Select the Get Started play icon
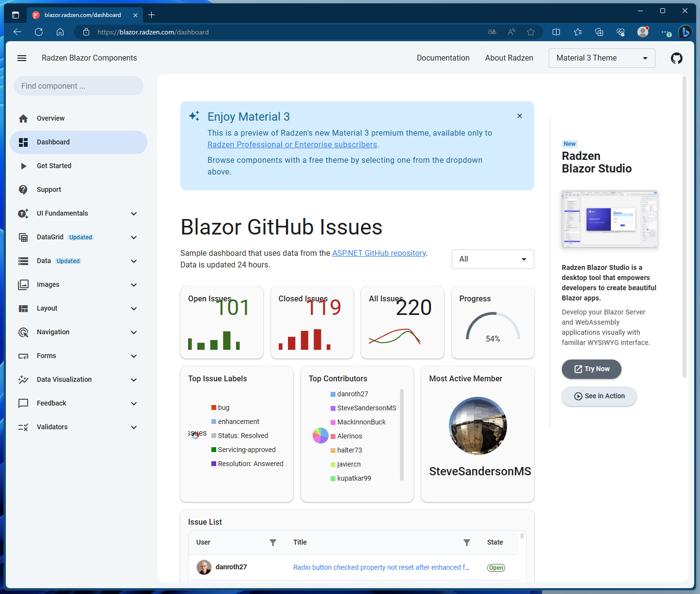Viewport: 700px width, 594px height. [x=23, y=166]
